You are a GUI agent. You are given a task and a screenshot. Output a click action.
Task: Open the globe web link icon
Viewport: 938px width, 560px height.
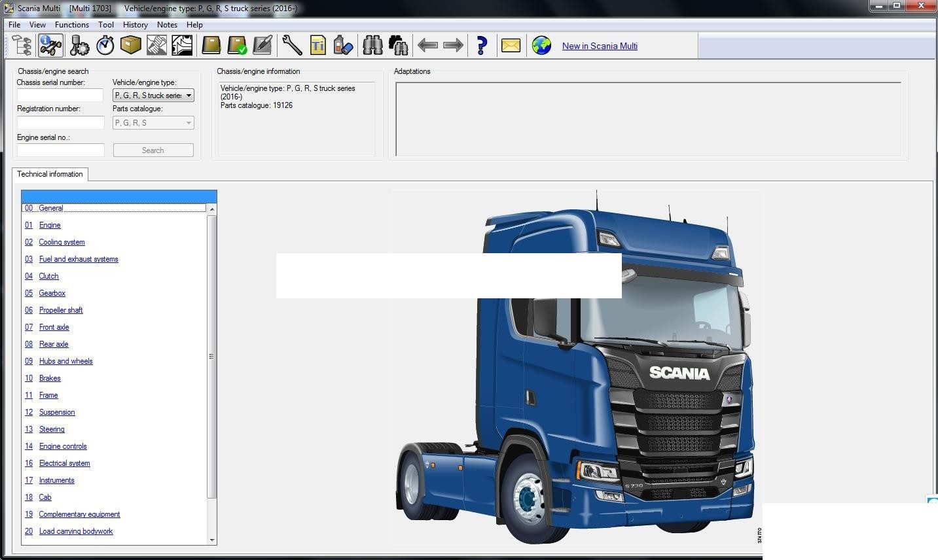pos(541,45)
